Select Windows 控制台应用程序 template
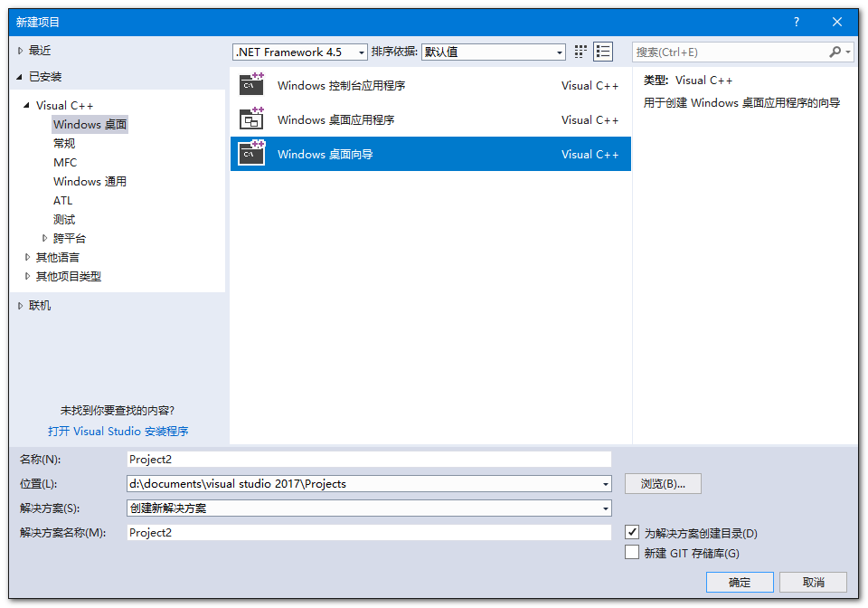Image resolution: width=868 pixels, height=608 pixels. coord(430,85)
